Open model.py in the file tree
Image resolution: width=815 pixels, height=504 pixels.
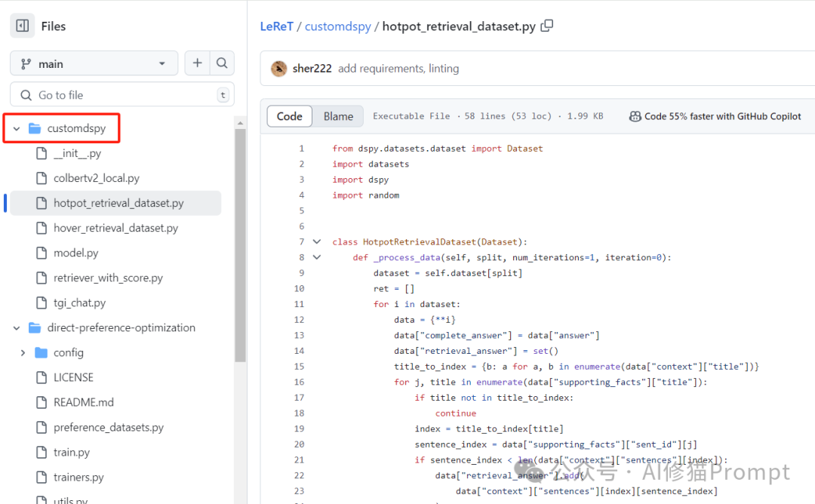click(x=75, y=253)
